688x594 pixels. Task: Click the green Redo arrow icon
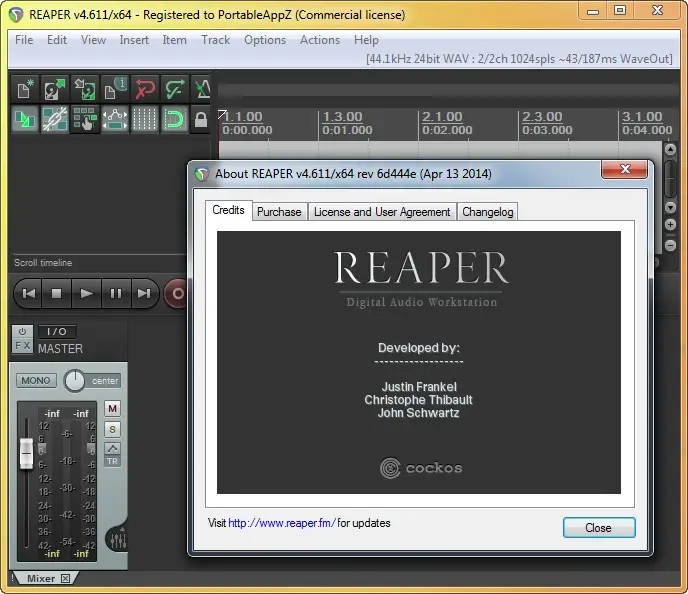(174, 89)
